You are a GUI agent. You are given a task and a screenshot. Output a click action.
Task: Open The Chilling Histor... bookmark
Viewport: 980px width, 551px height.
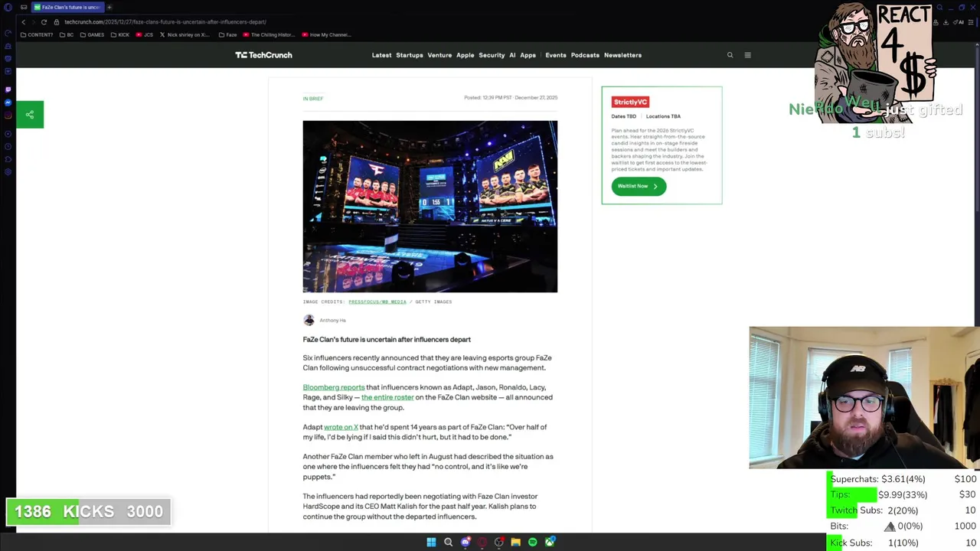click(x=269, y=34)
